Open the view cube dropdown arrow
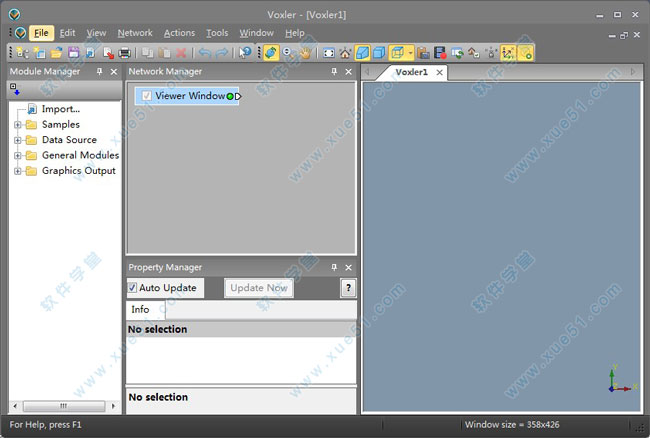 click(x=410, y=53)
